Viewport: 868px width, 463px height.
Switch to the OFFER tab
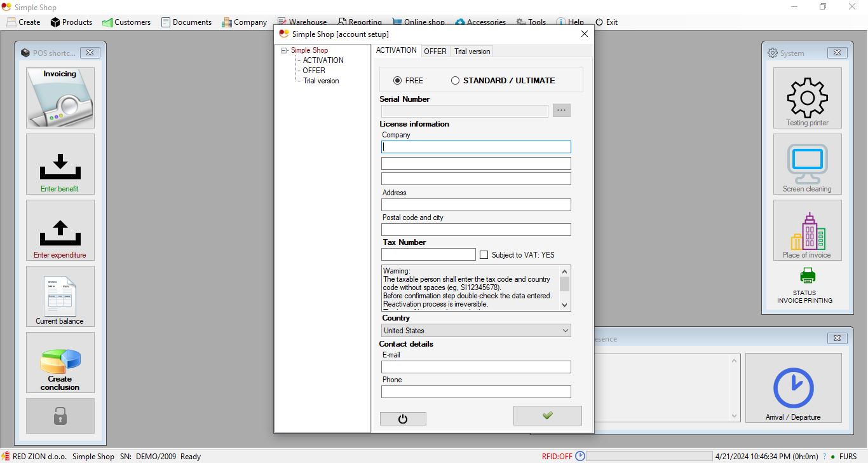pyautogui.click(x=435, y=52)
